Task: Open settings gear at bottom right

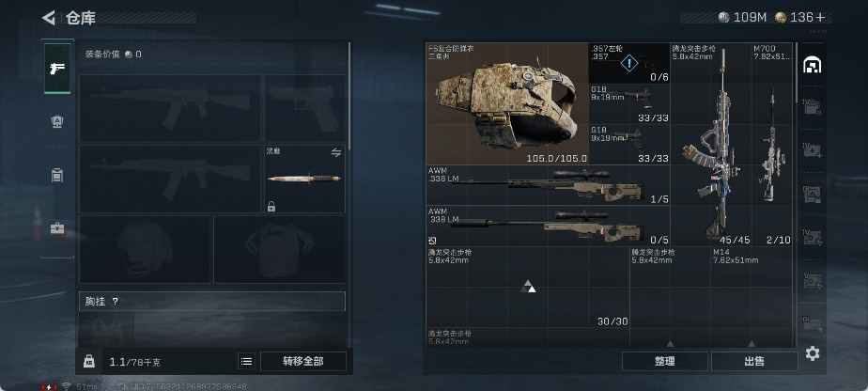Action: coord(812,353)
